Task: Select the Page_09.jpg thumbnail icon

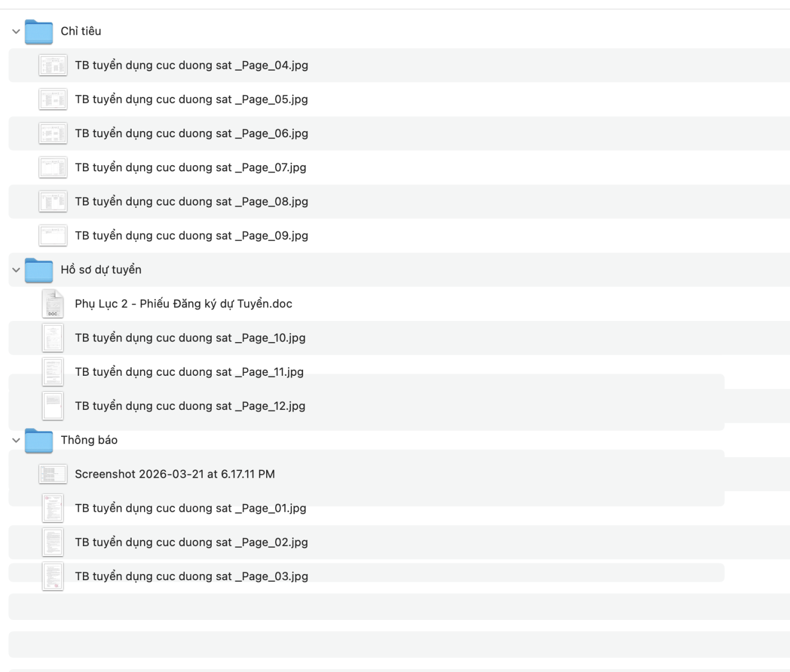Action: click(x=53, y=236)
